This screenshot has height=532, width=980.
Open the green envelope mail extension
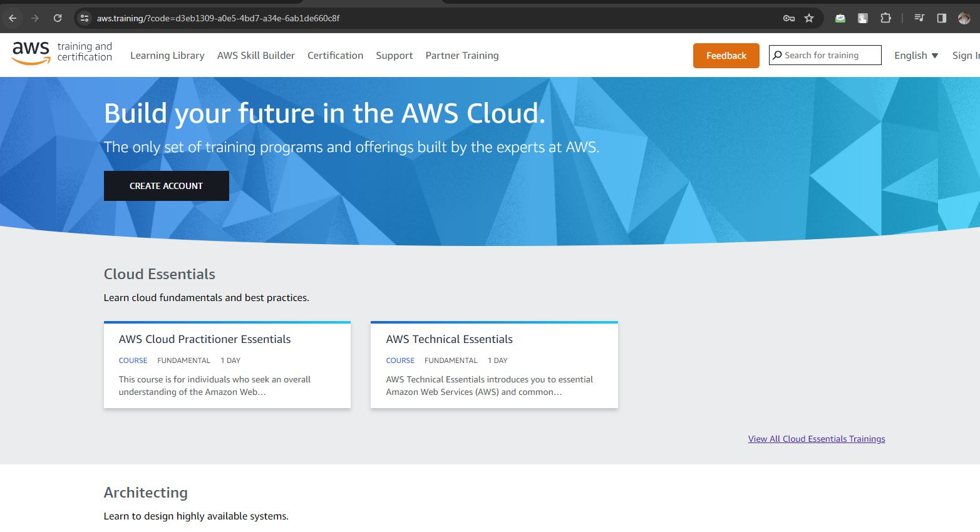(840, 18)
